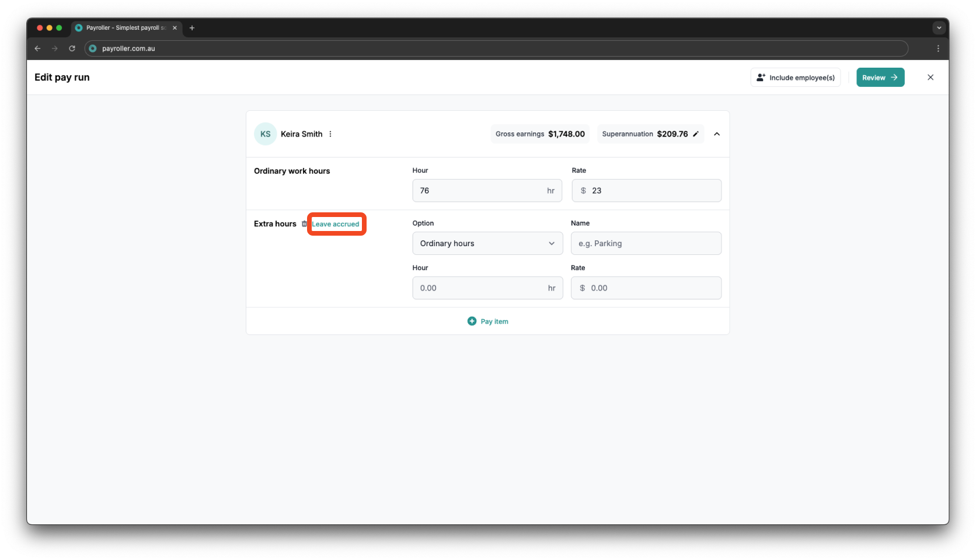
Task: Click the Extra hours Hour field
Action: [x=487, y=288]
